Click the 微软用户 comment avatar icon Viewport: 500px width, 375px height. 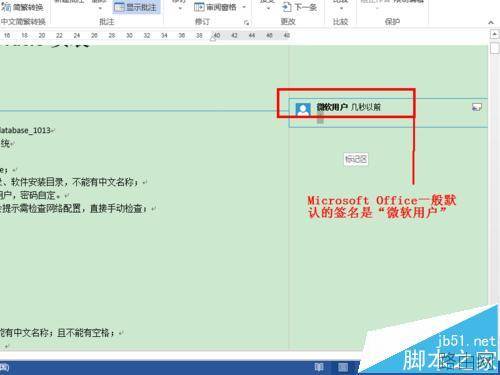click(x=303, y=109)
